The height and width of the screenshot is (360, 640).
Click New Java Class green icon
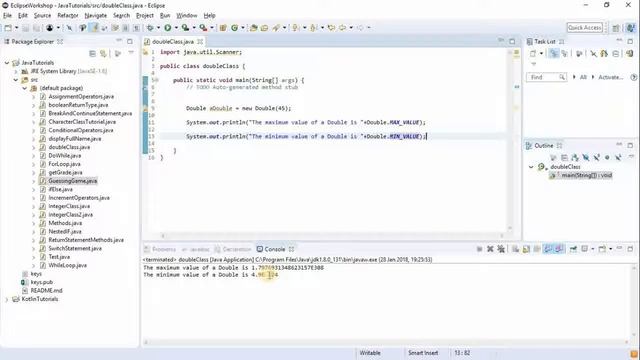coord(234,28)
